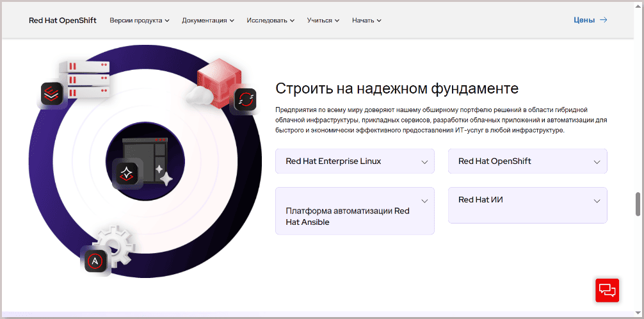Click the Red Hat Enterprise Linux layers icon
The image size is (644, 319).
(51, 94)
